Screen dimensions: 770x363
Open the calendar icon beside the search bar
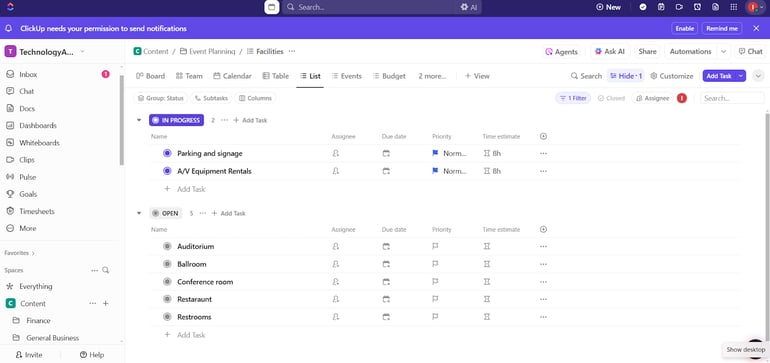coord(272,7)
